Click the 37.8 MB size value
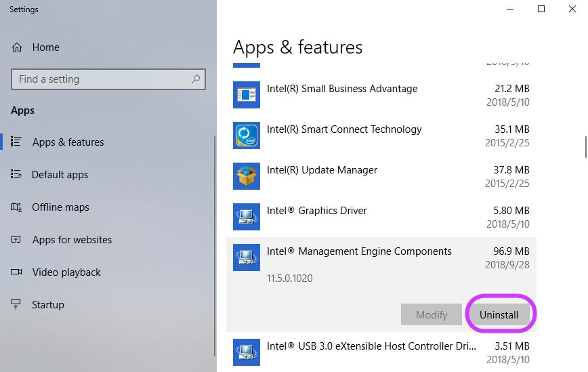Image resolution: width=588 pixels, height=372 pixels. pos(511,170)
